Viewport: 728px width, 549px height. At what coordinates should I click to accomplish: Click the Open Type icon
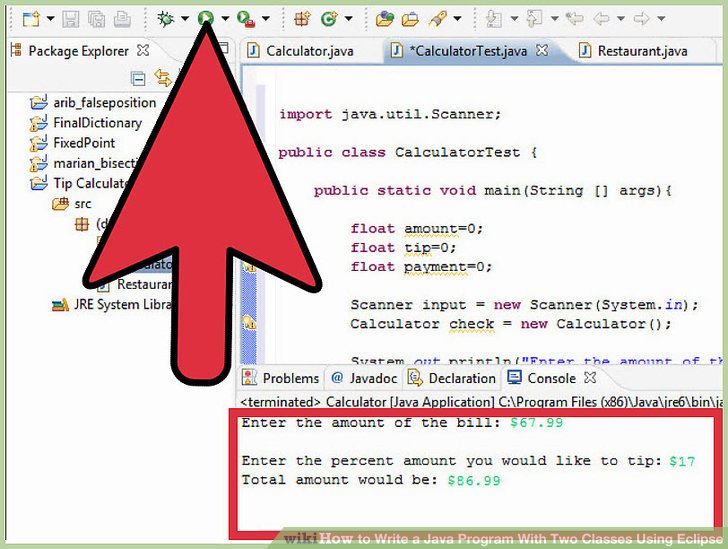(x=385, y=19)
